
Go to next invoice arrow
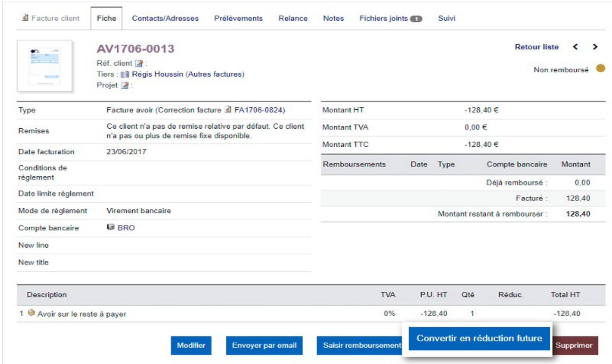pyautogui.click(x=595, y=47)
